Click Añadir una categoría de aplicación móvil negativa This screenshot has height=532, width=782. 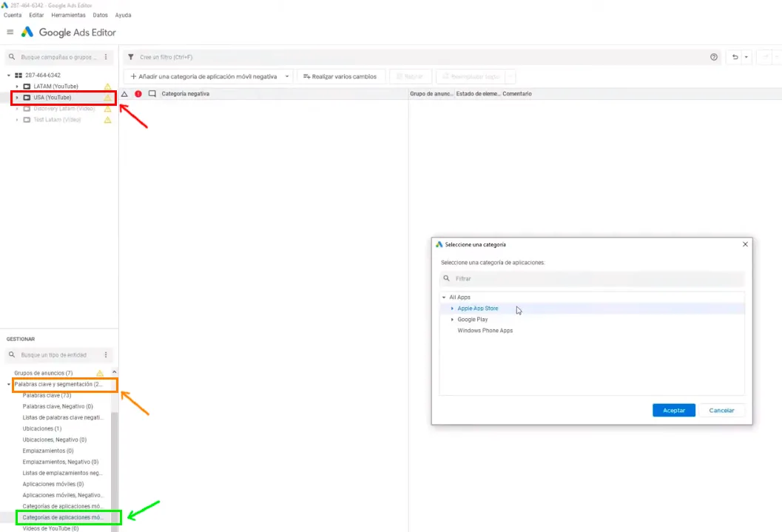[203, 76]
